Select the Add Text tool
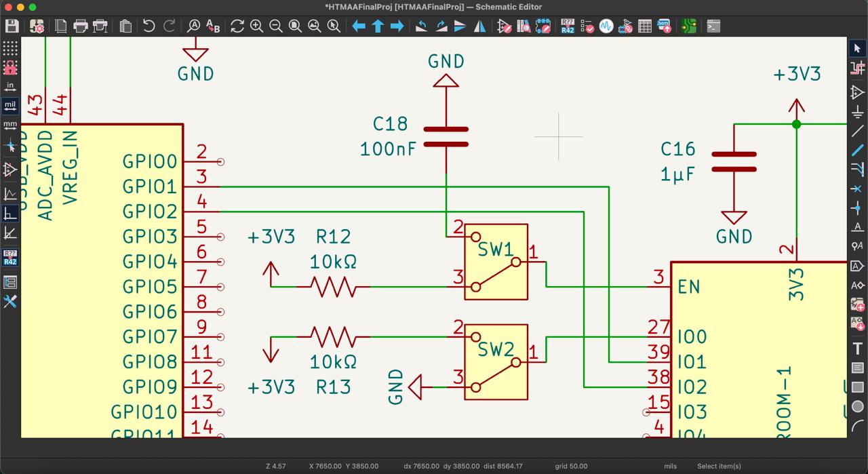Viewport: 868px width, 474px height. click(858, 349)
